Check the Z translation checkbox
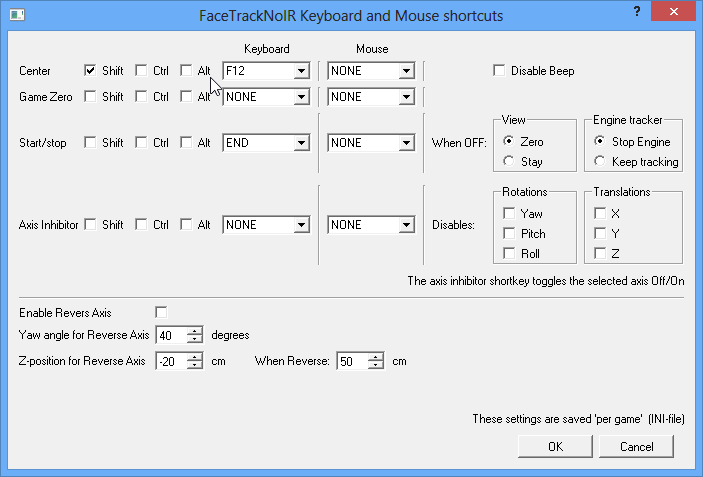The width and height of the screenshot is (703, 477). click(600, 253)
